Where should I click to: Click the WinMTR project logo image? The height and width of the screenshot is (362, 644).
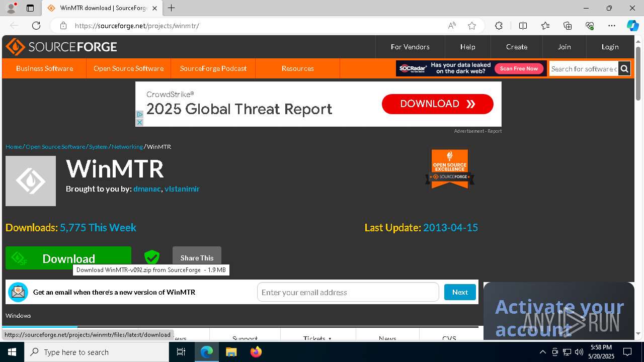[31, 181]
